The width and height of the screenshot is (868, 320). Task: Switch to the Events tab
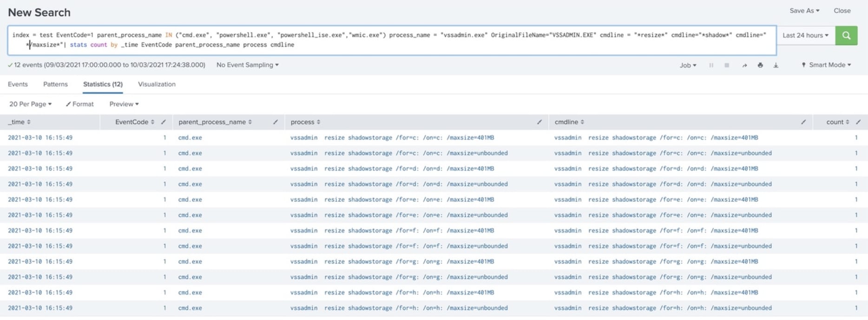(x=18, y=84)
